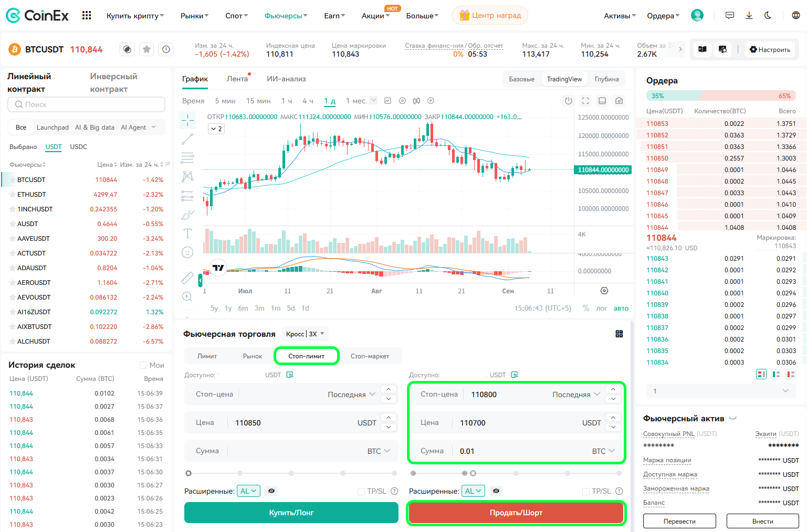The width and height of the screenshot is (807, 532).
Task: Enable TP/SL checkbox on sell side
Action: (586, 491)
